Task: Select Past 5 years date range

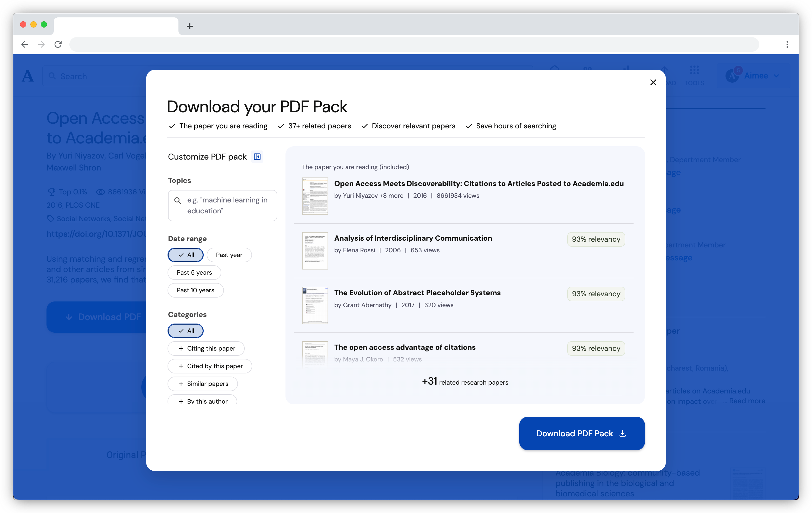Action: tap(194, 273)
